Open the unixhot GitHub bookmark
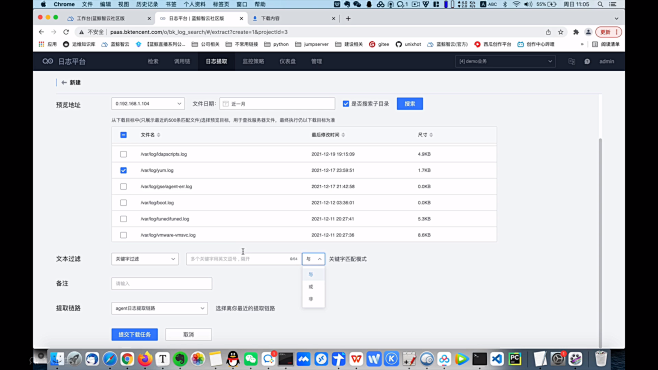 click(408, 44)
